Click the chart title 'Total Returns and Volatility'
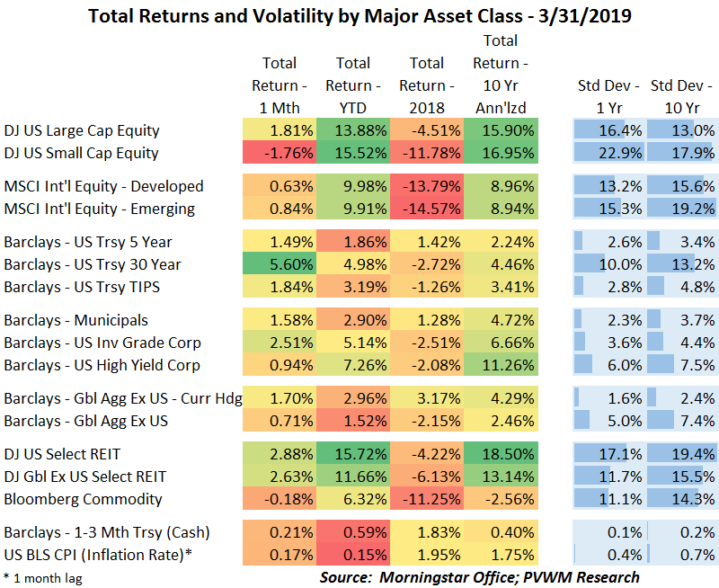This screenshot has width=719, height=588. coord(359,16)
